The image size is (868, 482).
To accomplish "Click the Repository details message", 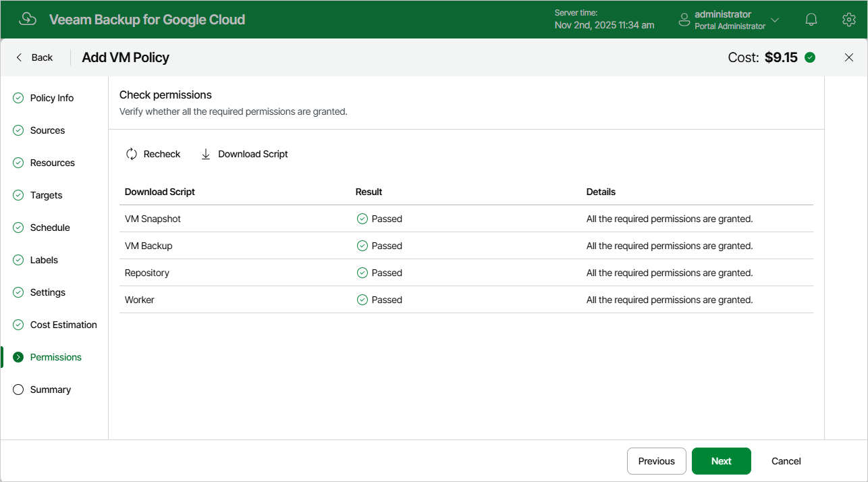I will pos(670,273).
